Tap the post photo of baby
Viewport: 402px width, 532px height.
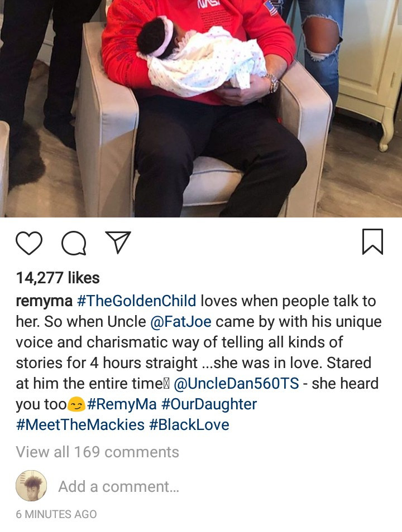click(x=201, y=109)
